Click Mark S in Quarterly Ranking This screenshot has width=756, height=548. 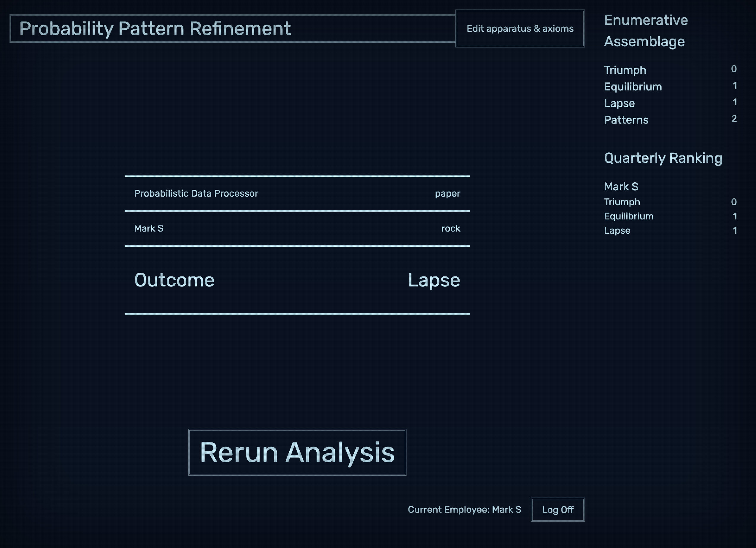coord(621,187)
